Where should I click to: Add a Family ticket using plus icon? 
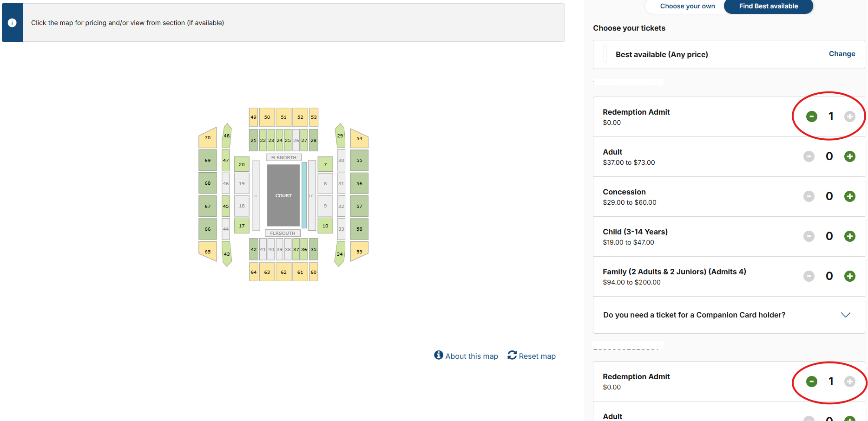(x=849, y=276)
